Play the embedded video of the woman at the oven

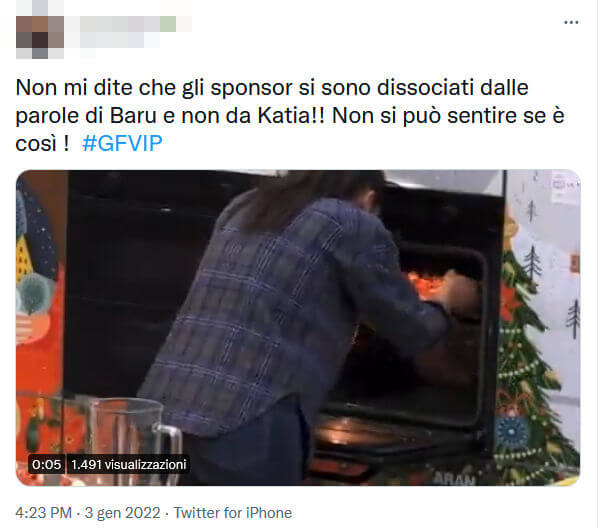[298, 328]
